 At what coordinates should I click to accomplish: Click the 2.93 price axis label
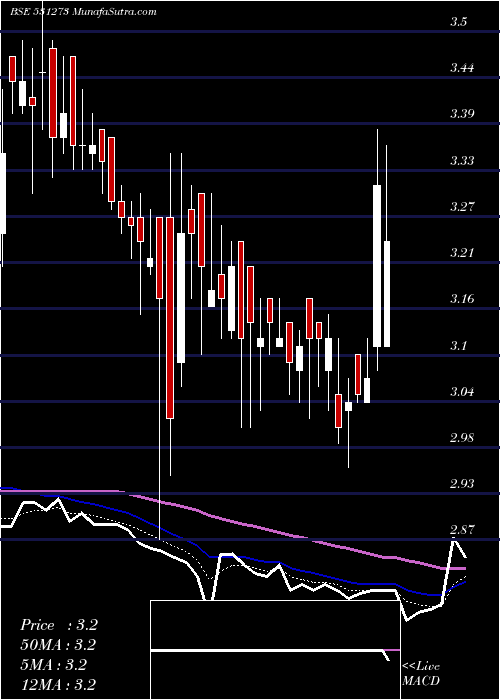coord(462,483)
